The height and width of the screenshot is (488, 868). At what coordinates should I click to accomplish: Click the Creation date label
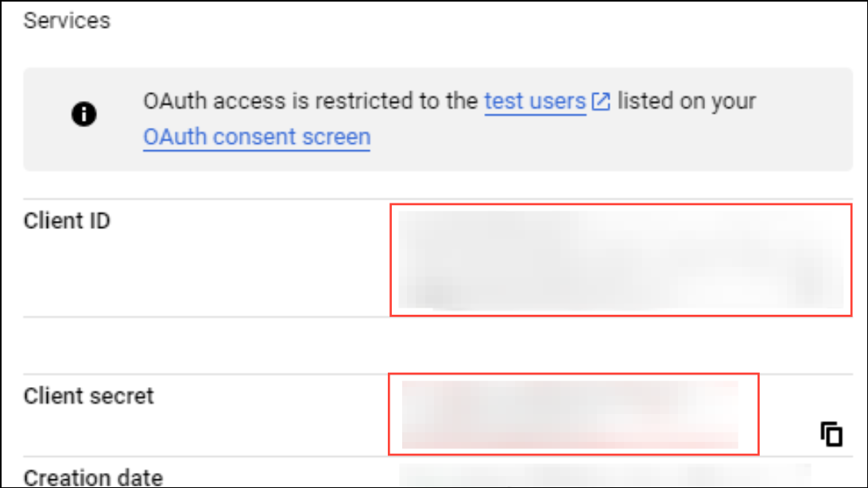pos(93,478)
